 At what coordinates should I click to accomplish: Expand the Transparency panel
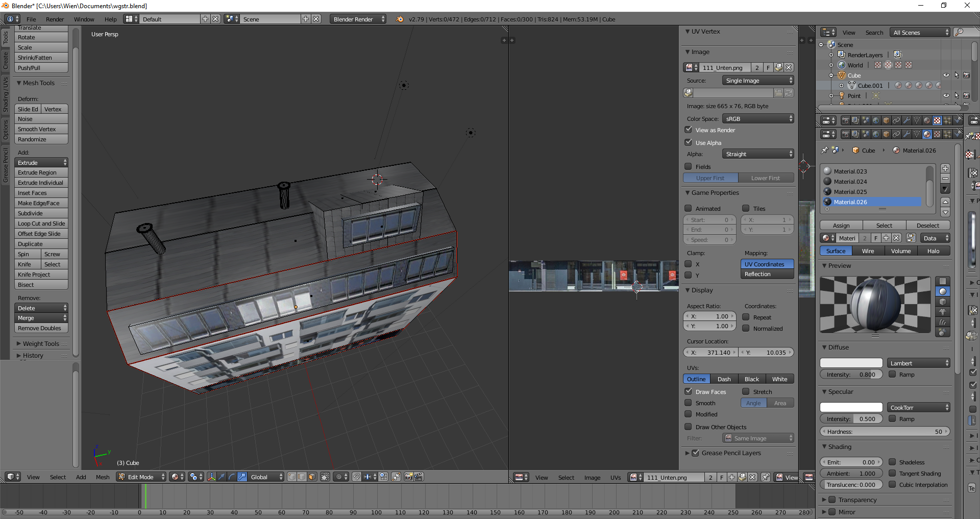(x=857, y=500)
